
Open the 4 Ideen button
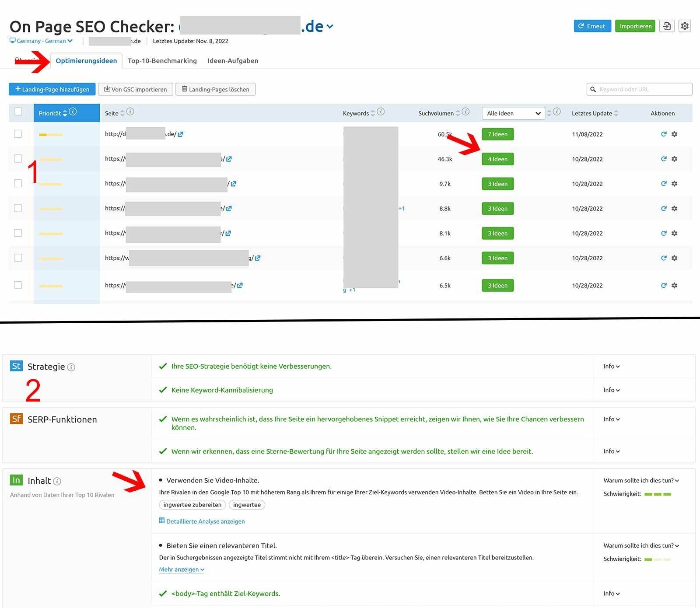click(x=498, y=159)
